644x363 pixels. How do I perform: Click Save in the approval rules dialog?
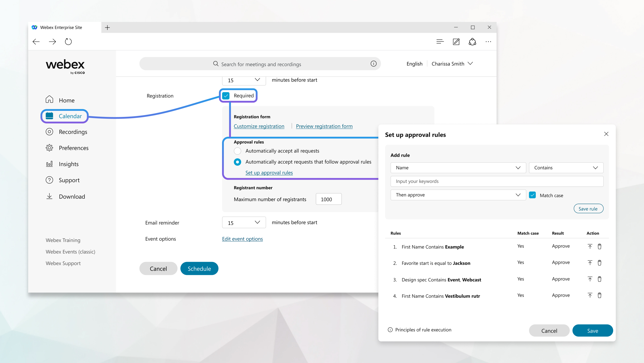point(593,331)
